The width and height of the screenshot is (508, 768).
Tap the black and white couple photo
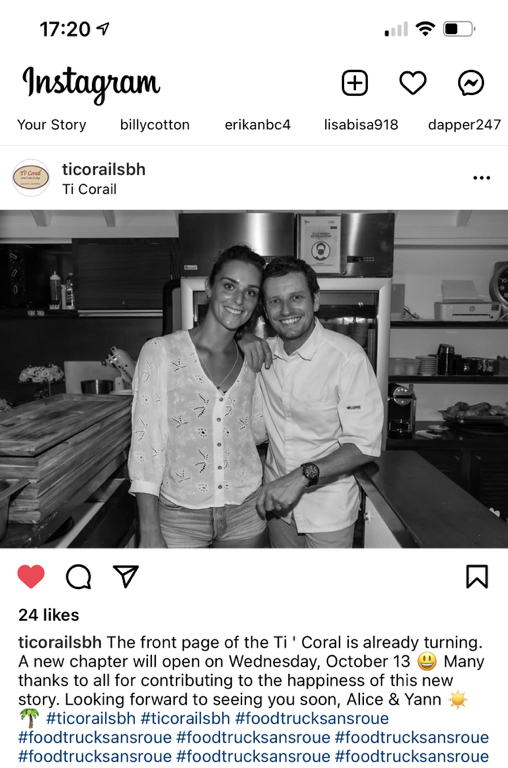pyautogui.click(x=254, y=379)
